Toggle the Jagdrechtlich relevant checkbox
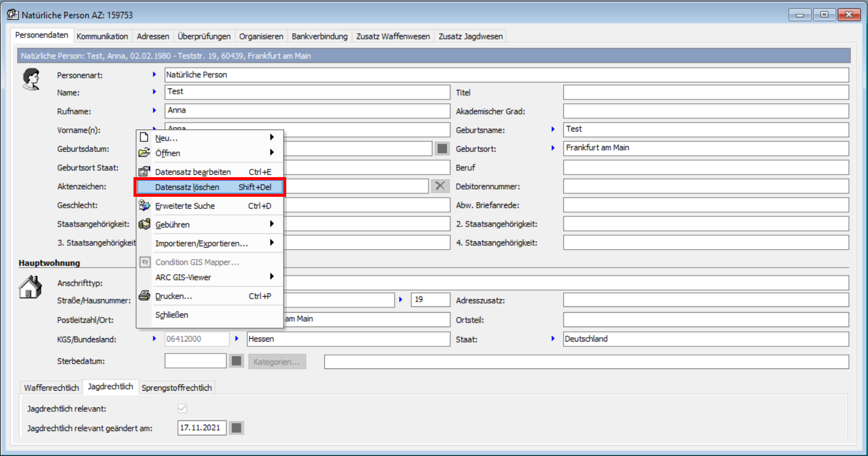Screen dimensions: 868x456 click(x=182, y=408)
